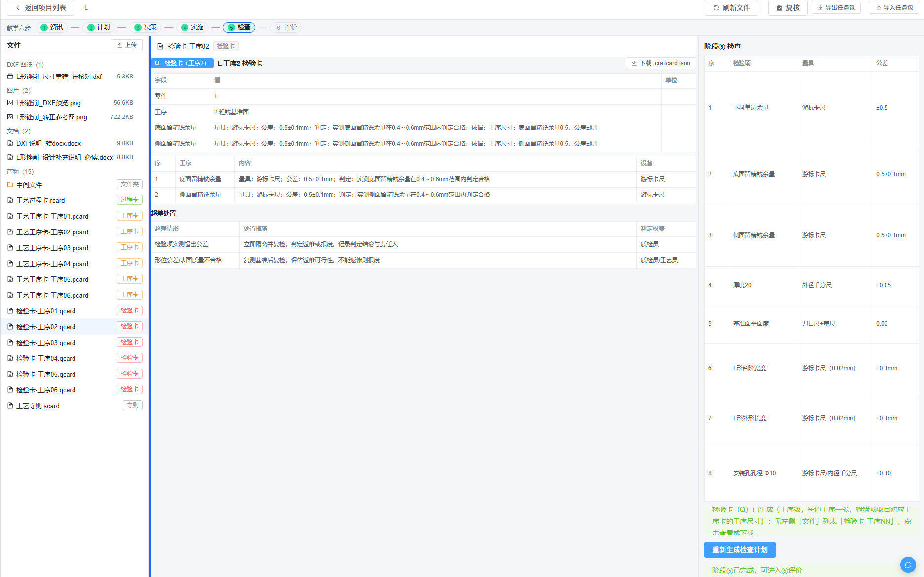Image resolution: width=924 pixels, height=577 pixels.
Task: Click the Q·检验卡（工序2）blue label
Action: coord(182,63)
